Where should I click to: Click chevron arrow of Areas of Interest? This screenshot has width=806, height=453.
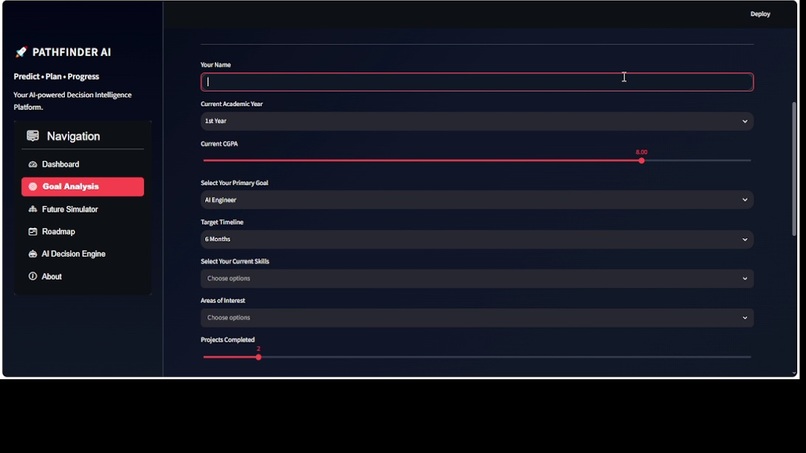coord(745,318)
